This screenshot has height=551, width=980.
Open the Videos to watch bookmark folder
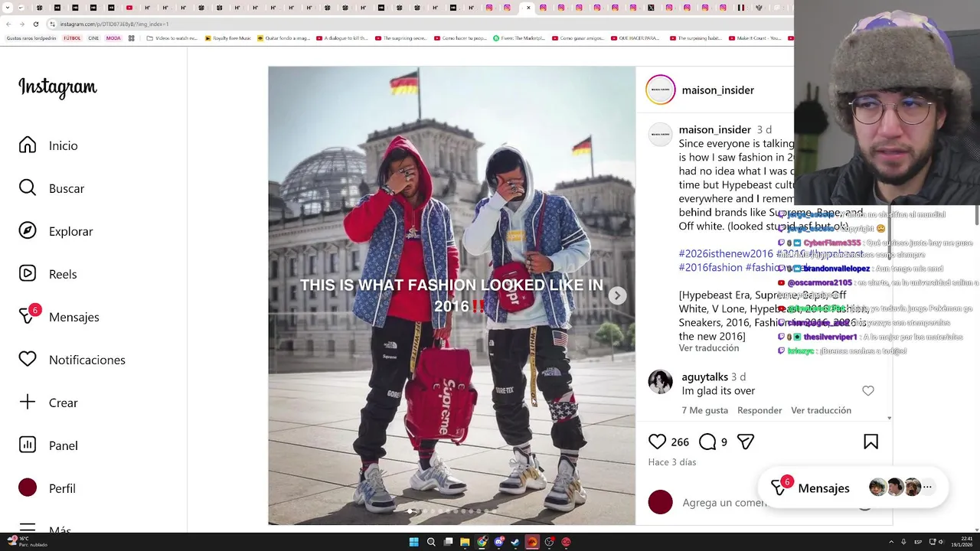[171, 38]
